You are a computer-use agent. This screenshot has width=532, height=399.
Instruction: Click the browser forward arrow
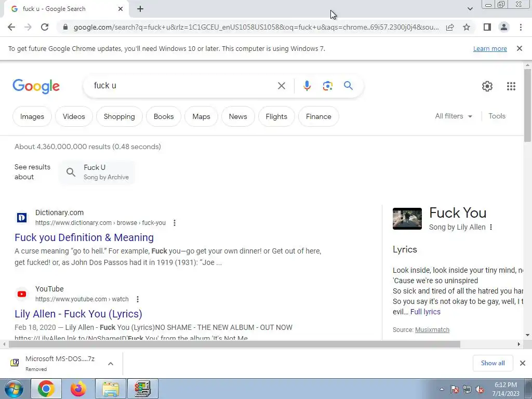28,27
